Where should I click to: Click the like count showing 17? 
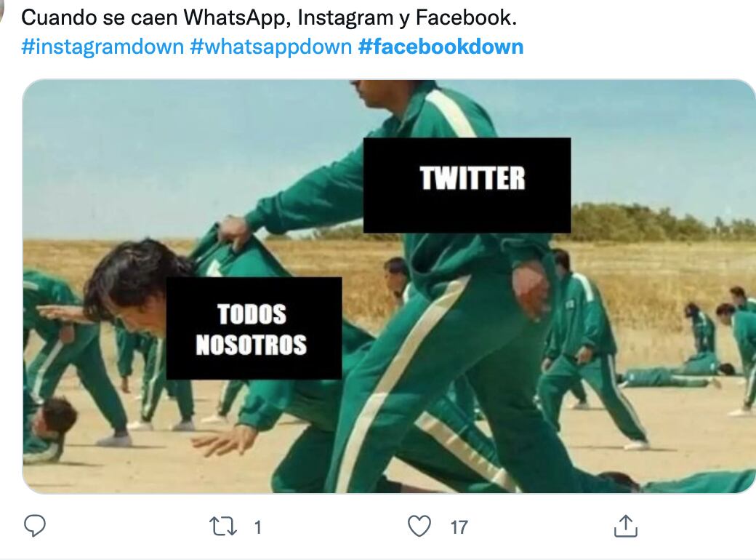tap(459, 527)
